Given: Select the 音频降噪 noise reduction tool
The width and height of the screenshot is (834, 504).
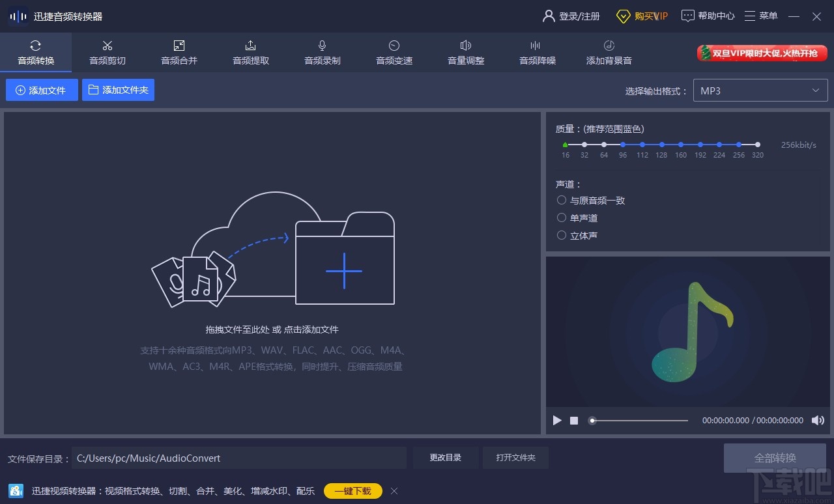Looking at the screenshot, I should [x=537, y=52].
